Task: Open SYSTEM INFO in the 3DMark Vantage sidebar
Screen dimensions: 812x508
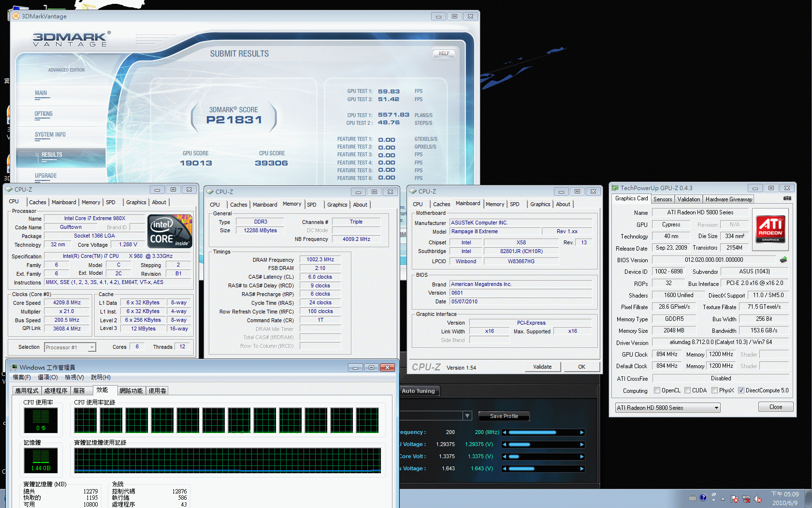Action: [x=50, y=134]
